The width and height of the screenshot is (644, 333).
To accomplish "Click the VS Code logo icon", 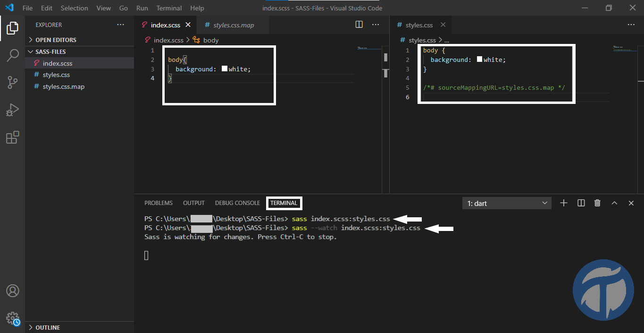I will pyautogui.click(x=9, y=8).
